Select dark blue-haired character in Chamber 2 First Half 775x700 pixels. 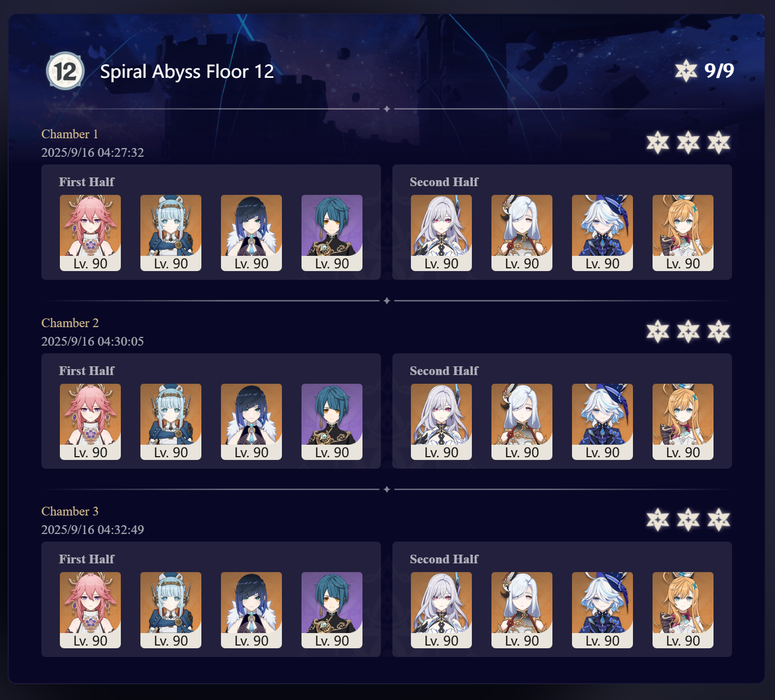click(x=251, y=422)
